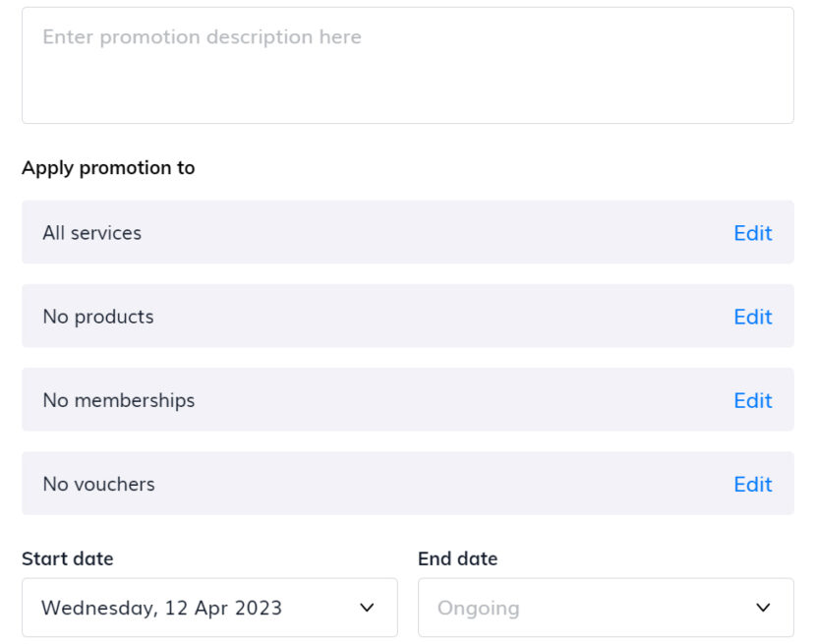The width and height of the screenshot is (816, 644).
Task: Expand the chevron beside Wednesday, 12 Apr 2023
Action: point(369,608)
